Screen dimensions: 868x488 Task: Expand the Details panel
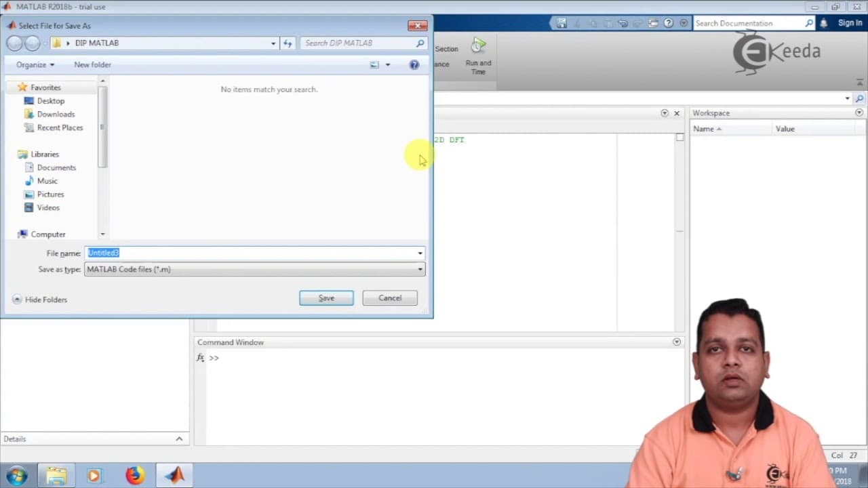click(179, 439)
